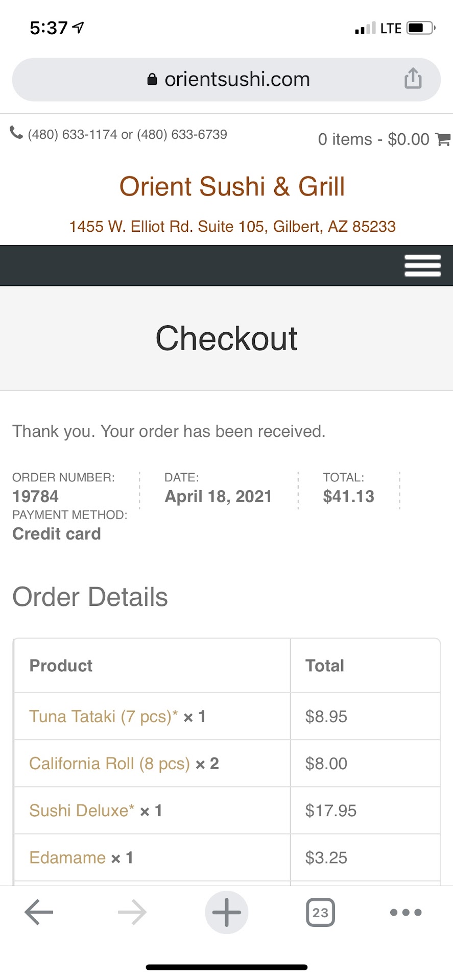Open the California Roll (8 pcs) link

coord(109,764)
